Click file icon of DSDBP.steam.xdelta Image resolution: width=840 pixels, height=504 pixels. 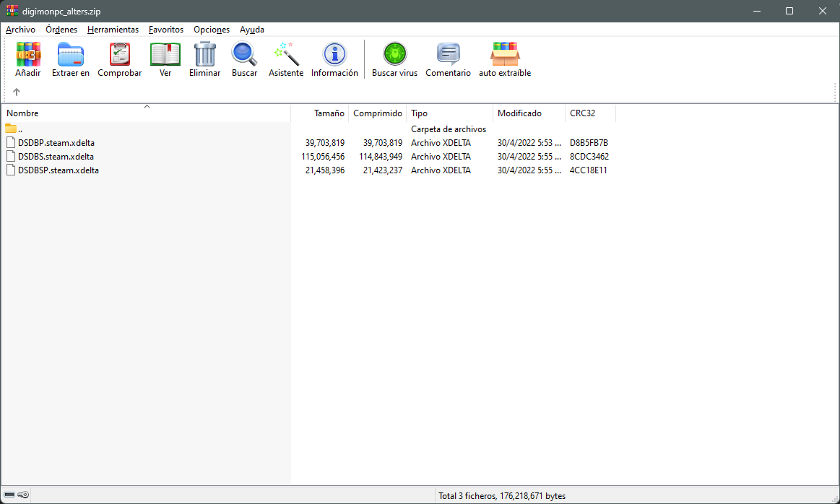pyautogui.click(x=11, y=142)
